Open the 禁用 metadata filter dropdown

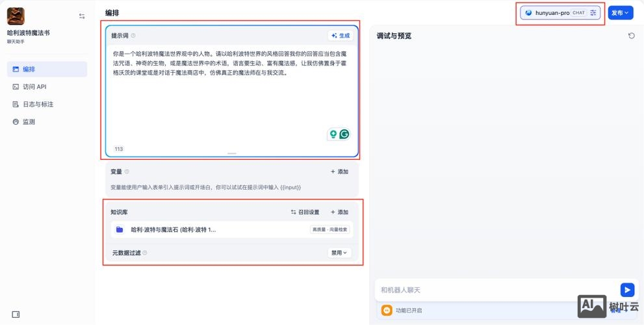(x=339, y=253)
